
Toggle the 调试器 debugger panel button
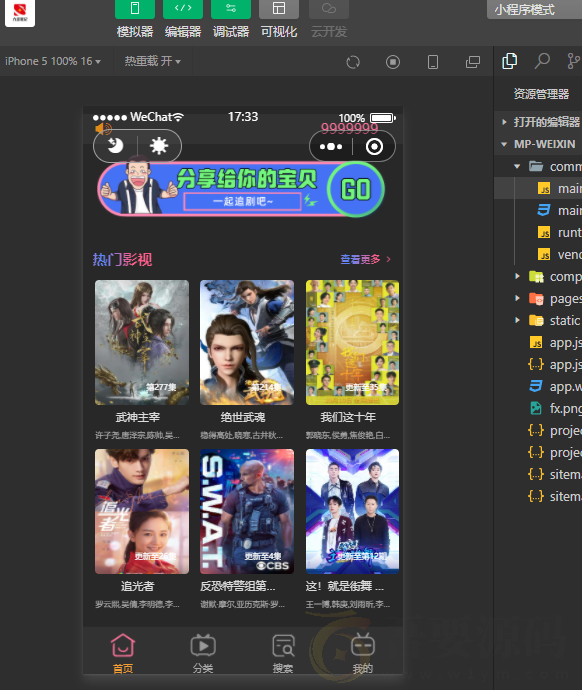coord(231,9)
